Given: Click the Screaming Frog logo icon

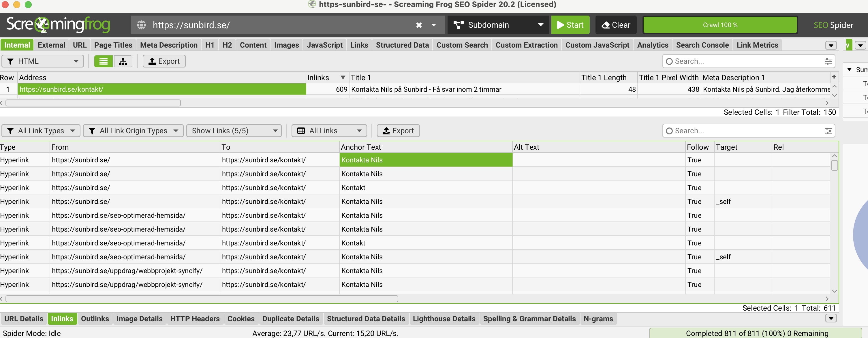Looking at the screenshot, I should [x=60, y=25].
